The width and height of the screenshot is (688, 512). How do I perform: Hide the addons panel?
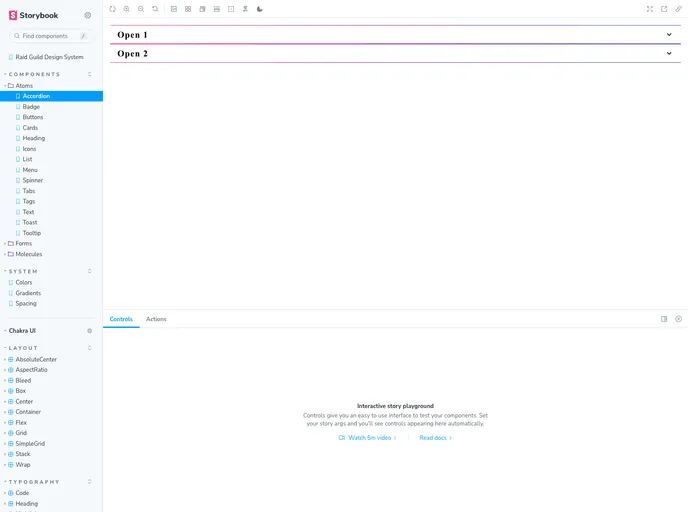(x=678, y=319)
